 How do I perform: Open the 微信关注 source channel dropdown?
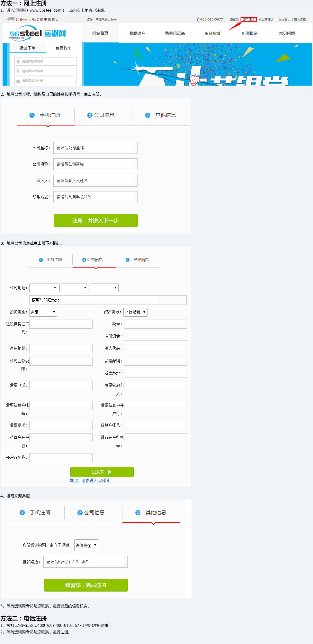coord(86,546)
